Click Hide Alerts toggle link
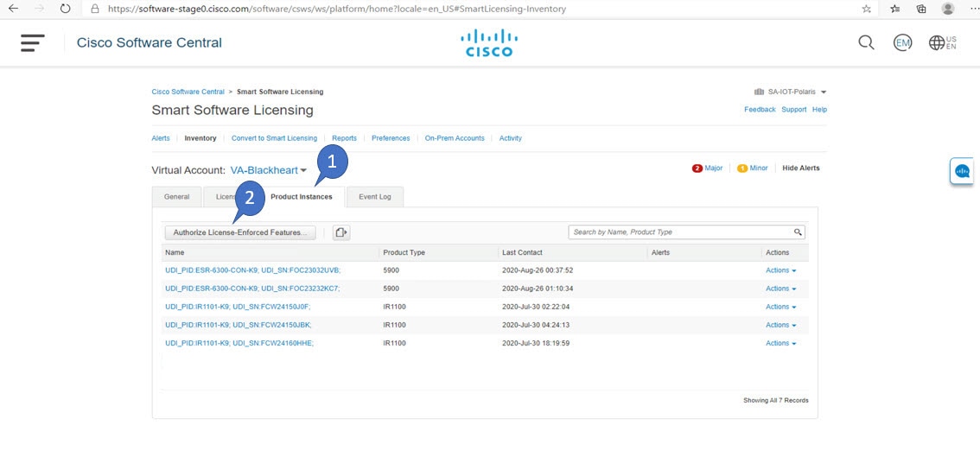 (800, 168)
